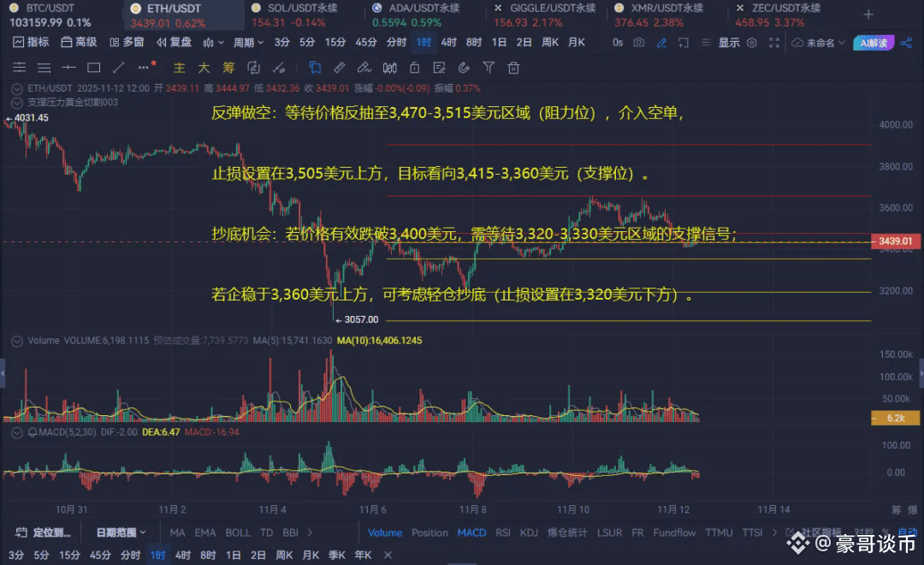Expand more indicators with the chevron after TTSI
The width and height of the screenshot is (924, 565).
click(x=773, y=532)
